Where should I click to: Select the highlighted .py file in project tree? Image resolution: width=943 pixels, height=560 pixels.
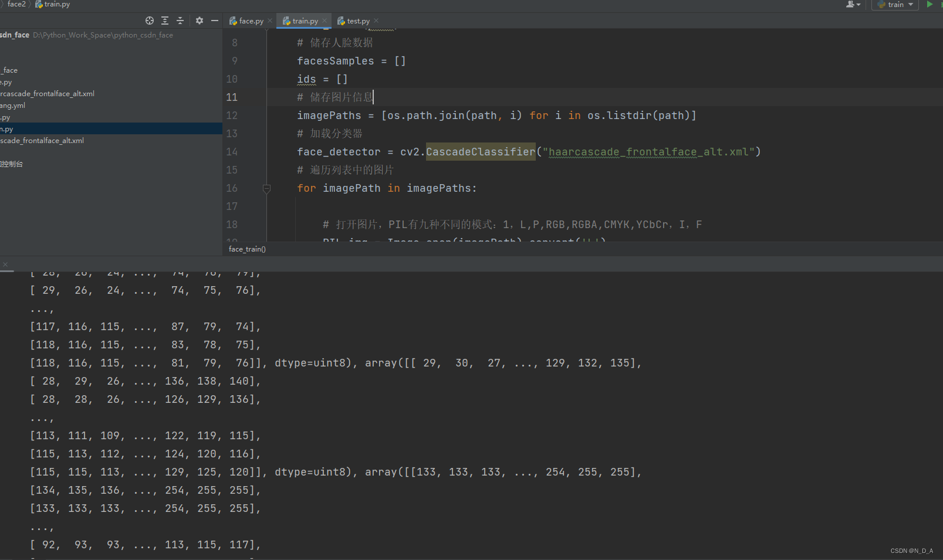point(111,129)
